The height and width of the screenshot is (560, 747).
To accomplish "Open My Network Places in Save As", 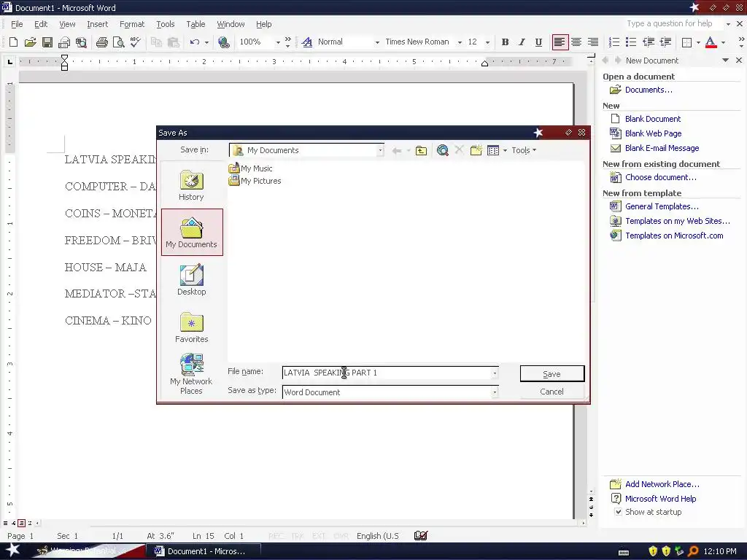I will click(x=192, y=374).
